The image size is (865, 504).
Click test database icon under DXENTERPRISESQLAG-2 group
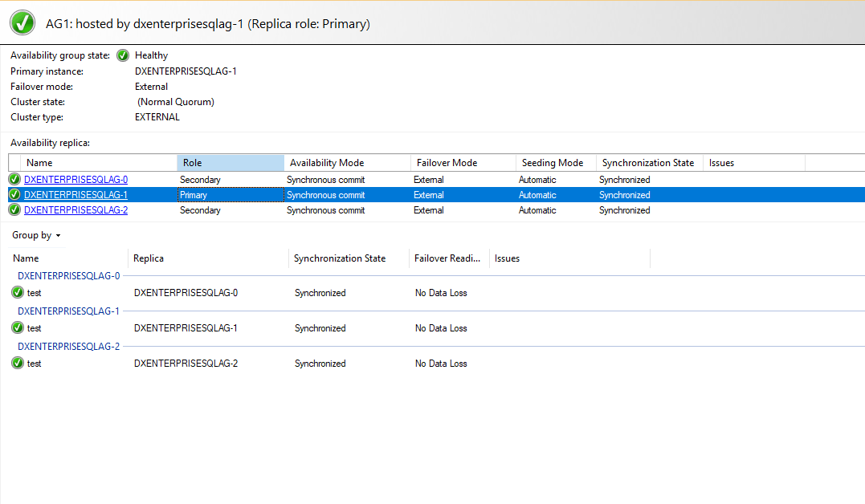point(18,364)
